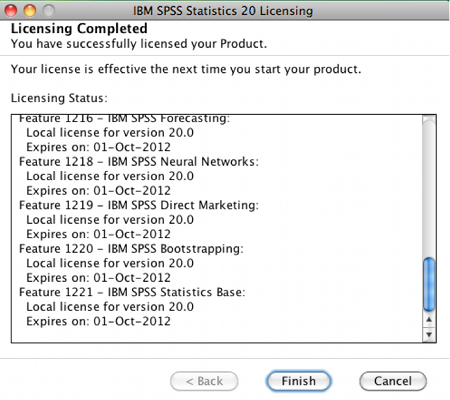Click the 'Licensing Completed' heading

point(79,28)
